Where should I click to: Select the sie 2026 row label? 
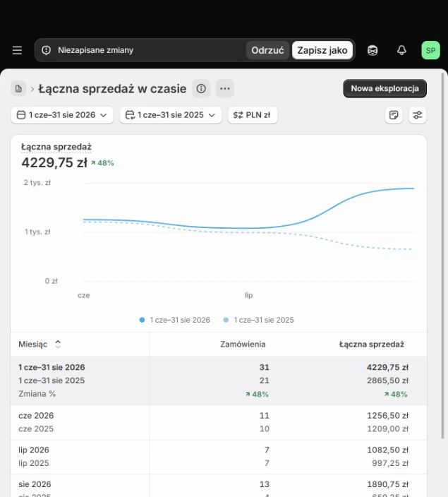click(35, 484)
